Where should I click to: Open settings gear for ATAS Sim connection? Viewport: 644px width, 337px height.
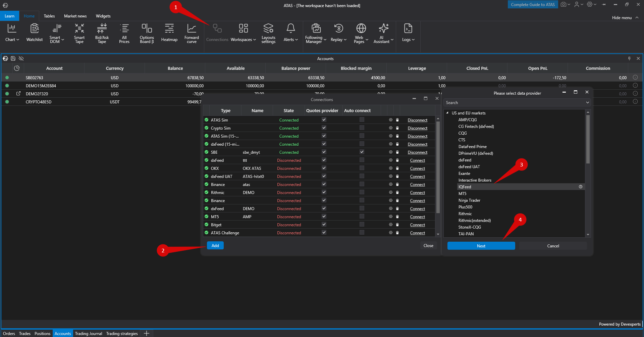pos(391,120)
